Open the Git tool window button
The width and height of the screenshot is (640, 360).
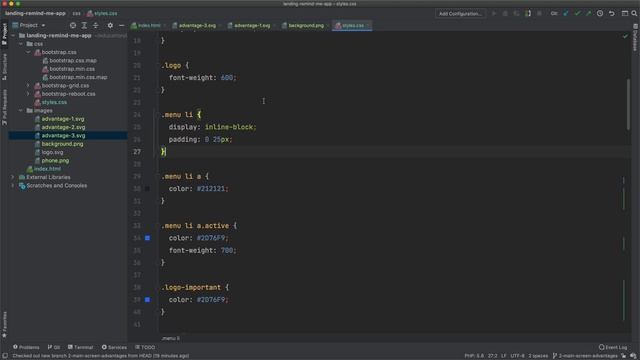(x=54, y=347)
